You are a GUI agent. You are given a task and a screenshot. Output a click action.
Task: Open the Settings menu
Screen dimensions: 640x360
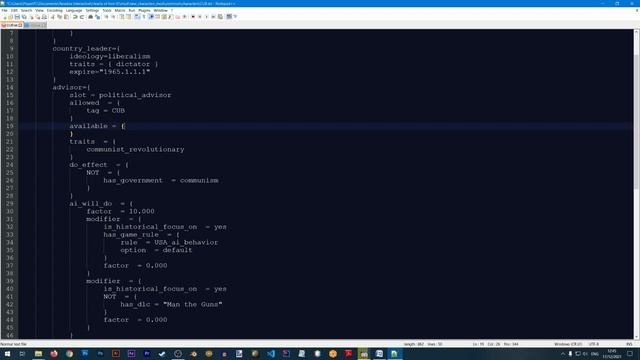92,11
